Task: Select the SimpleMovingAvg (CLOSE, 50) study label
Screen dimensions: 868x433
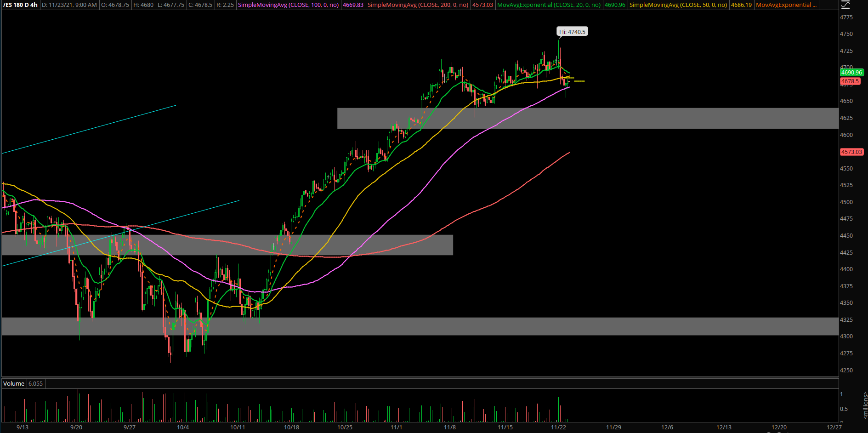Action: pos(678,5)
